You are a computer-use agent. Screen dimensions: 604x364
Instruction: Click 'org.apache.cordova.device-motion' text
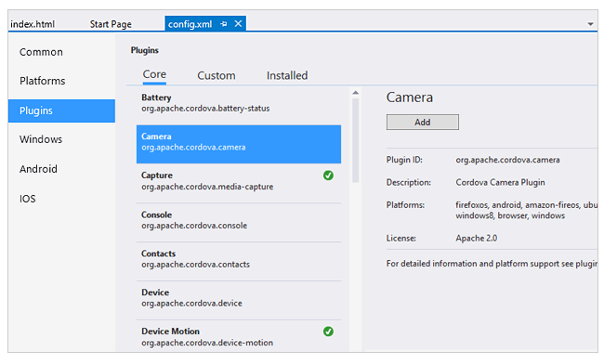pos(207,343)
